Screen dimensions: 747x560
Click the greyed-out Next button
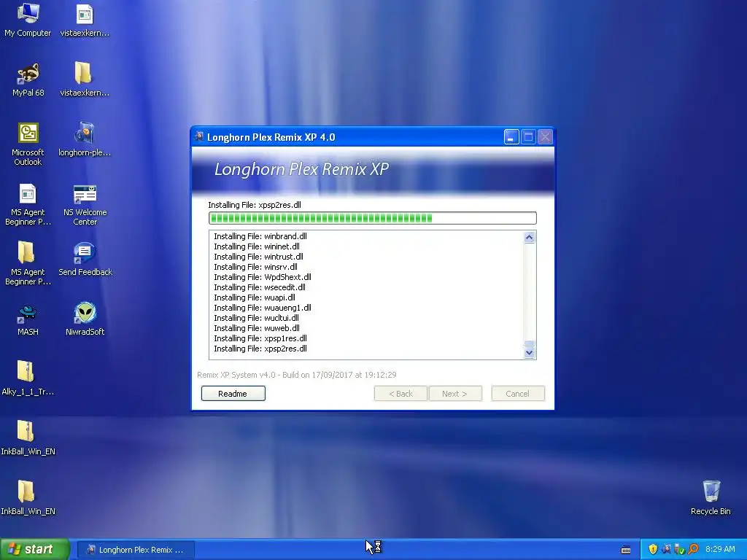[455, 393]
